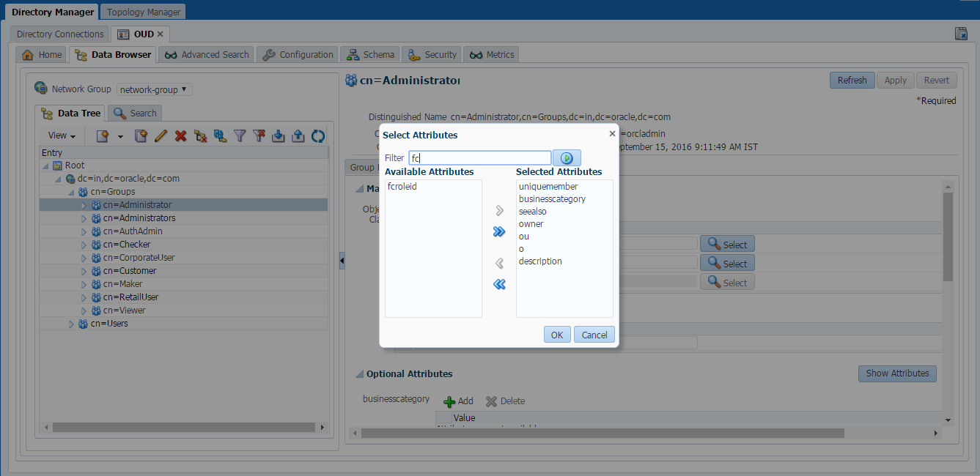Remove all attributes with double left arrow
Screen dimensions: 980x476
(500, 284)
